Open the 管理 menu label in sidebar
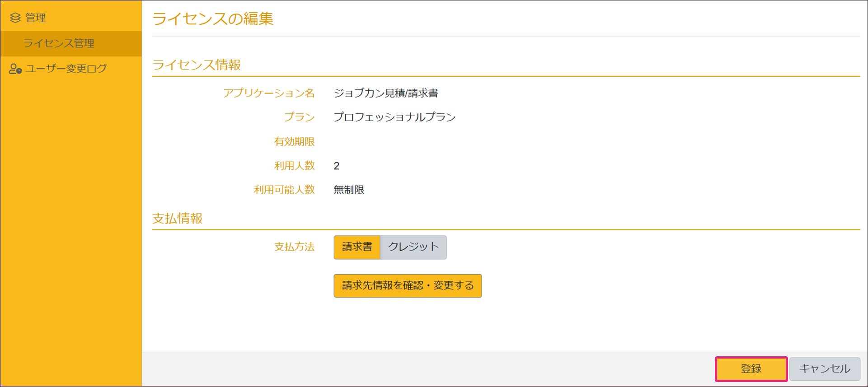The width and height of the screenshot is (868, 387). click(35, 18)
